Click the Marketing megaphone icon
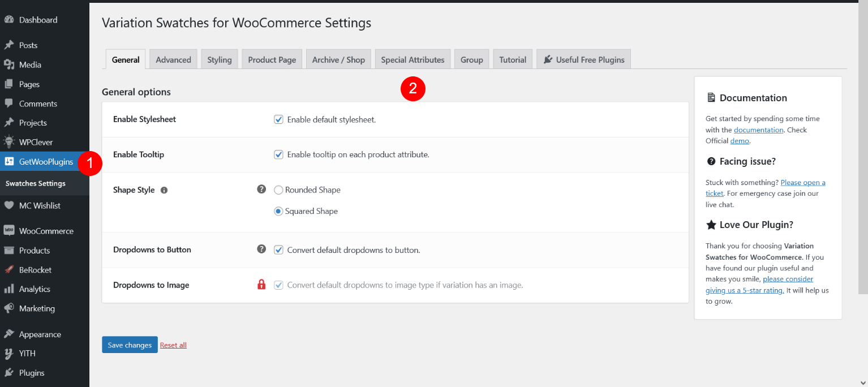Image resolution: width=868 pixels, height=387 pixels. click(9, 308)
